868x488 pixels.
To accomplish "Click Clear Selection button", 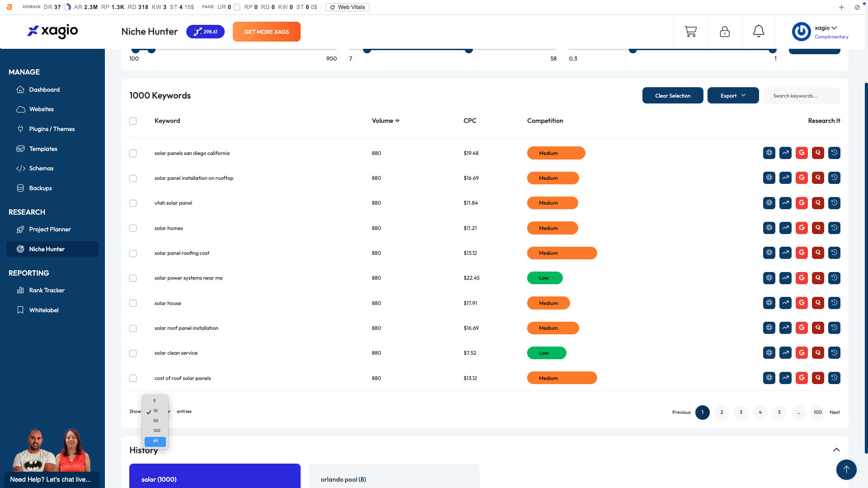I will pyautogui.click(x=673, y=95).
